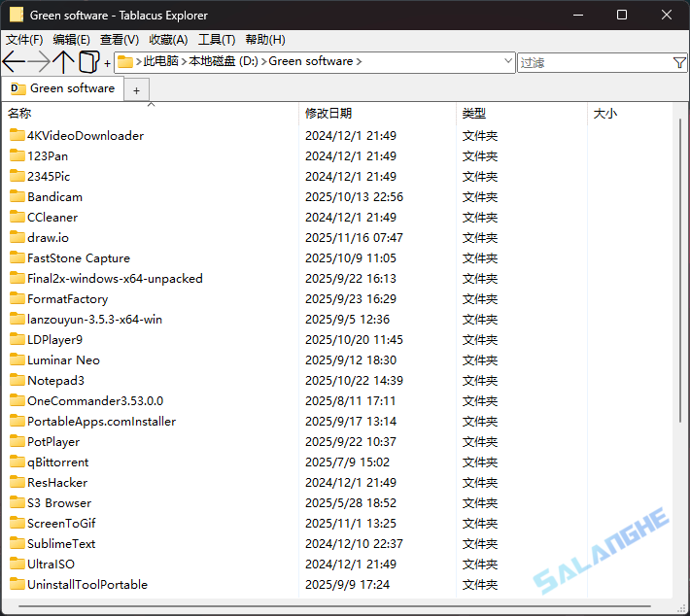The width and height of the screenshot is (690, 616).
Task: Open the address bar history dropdown
Action: (508, 60)
